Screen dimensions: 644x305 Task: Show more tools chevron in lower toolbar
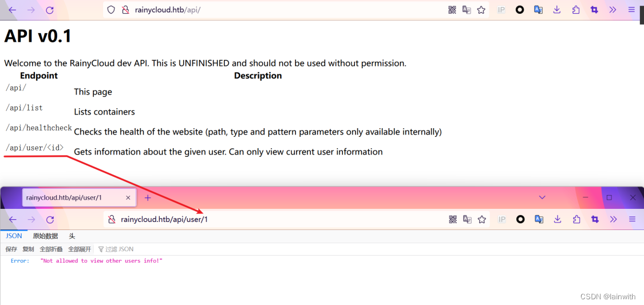click(x=613, y=220)
